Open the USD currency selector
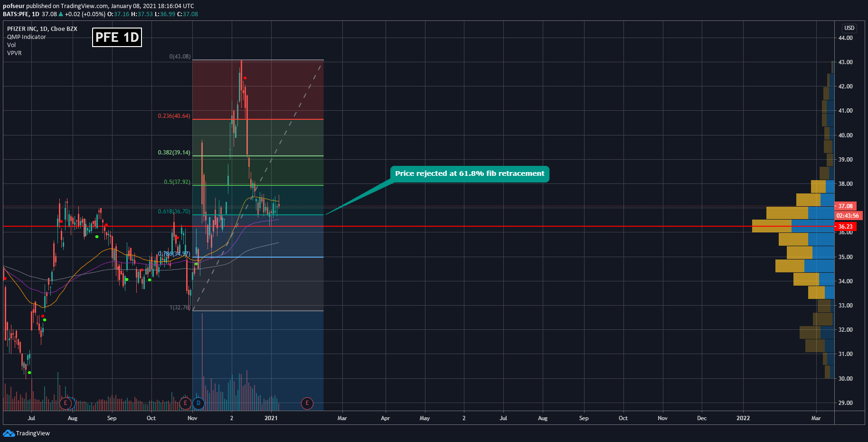 click(x=849, y=28)
